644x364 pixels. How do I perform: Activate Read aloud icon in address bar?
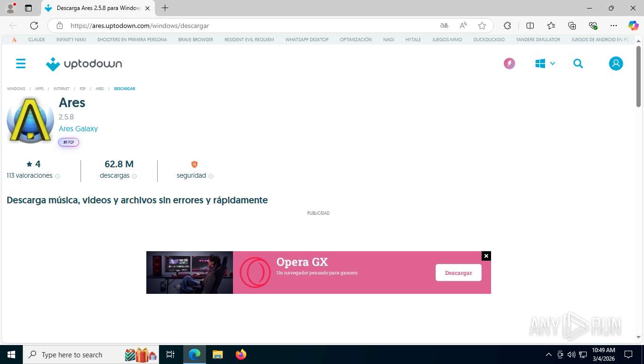(x=463, y=26)
